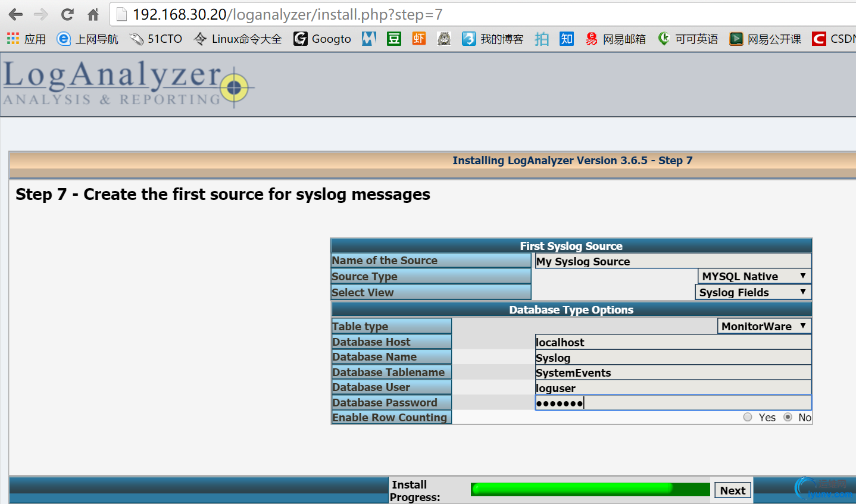Click the 'Name of the Source' label
Image resolution: width=856 pixels, height=504 pixels.
pyautogui.click(x=385, y=261)
